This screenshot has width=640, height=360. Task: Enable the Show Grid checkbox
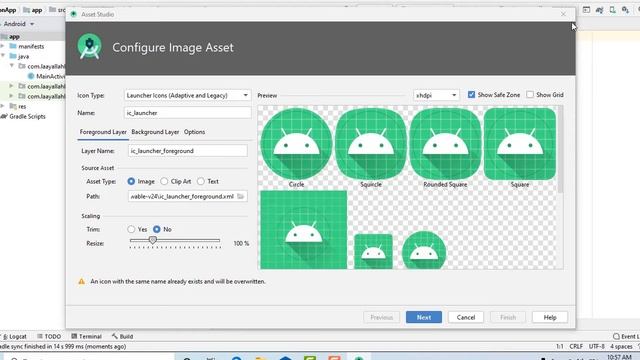530,94
